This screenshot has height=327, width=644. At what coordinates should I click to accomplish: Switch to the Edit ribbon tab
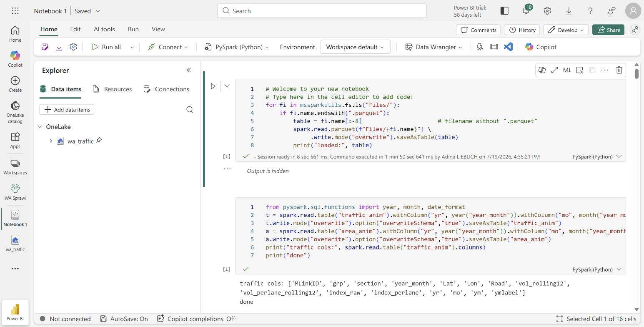[x=75, y=29]
